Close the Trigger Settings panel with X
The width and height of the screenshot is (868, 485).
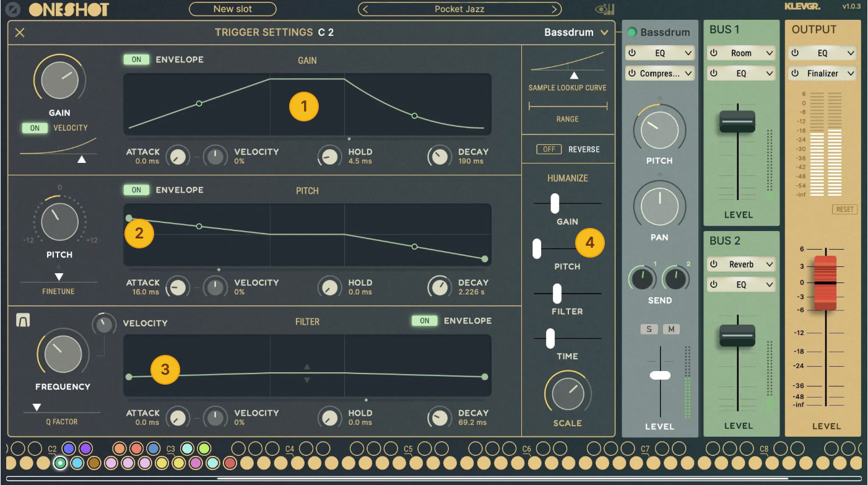20,32
